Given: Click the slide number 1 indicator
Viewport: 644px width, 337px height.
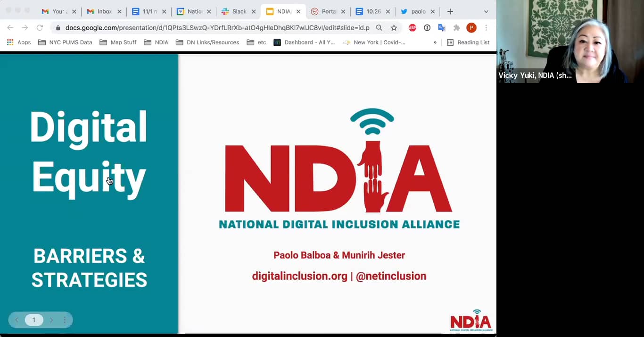Looking at the screenshot, I should pos(34,320).
